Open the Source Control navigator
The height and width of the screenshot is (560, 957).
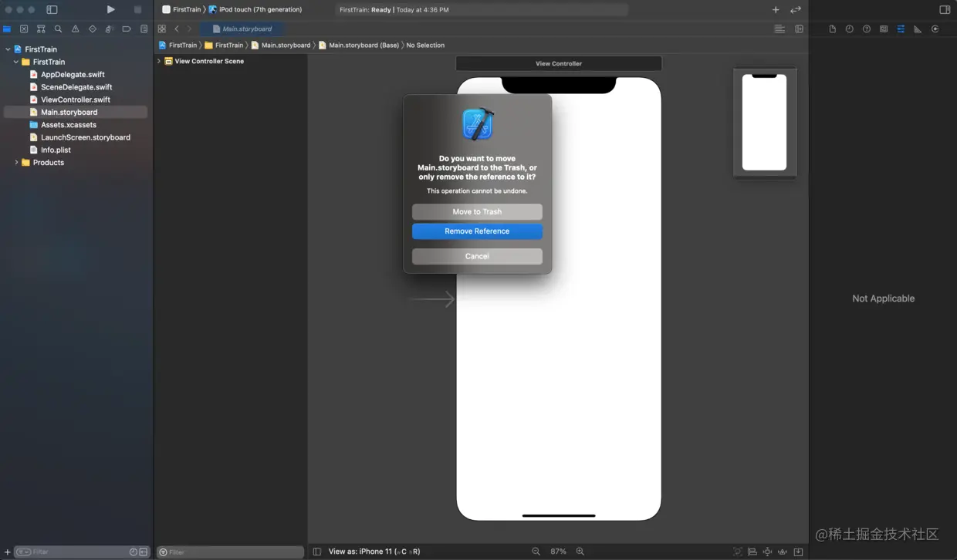click(24, 29)
